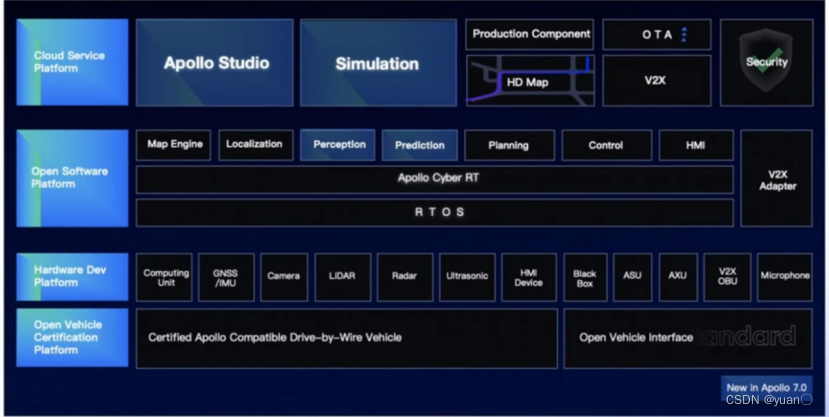Click the OTA upload arrows icon
The width and height of the screenshot is (829, 417).
point(684,34)
